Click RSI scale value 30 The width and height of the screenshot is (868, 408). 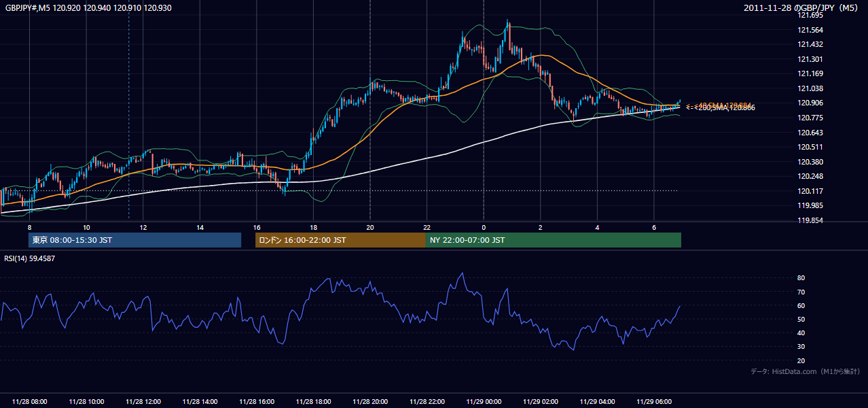click(801, 347)
